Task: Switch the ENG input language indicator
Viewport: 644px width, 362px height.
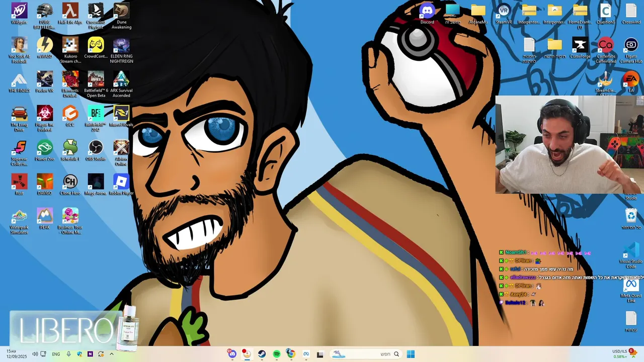Action: [x=56, y=354]
